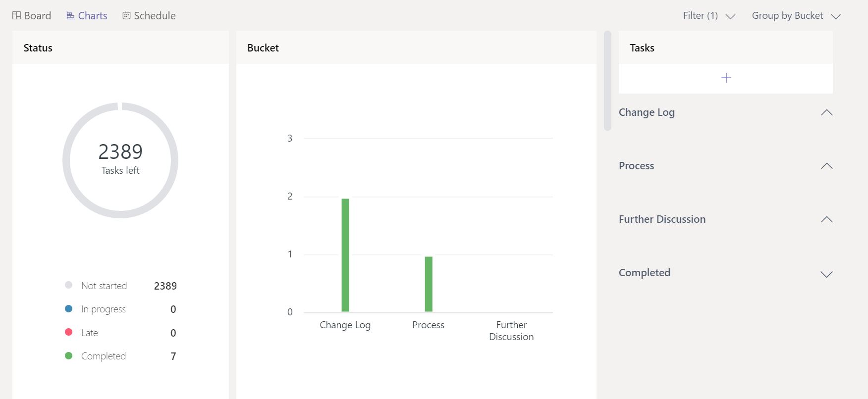Click the Bucket panel heading
This screenshot has height=399, width=868.
coord(263,48)
